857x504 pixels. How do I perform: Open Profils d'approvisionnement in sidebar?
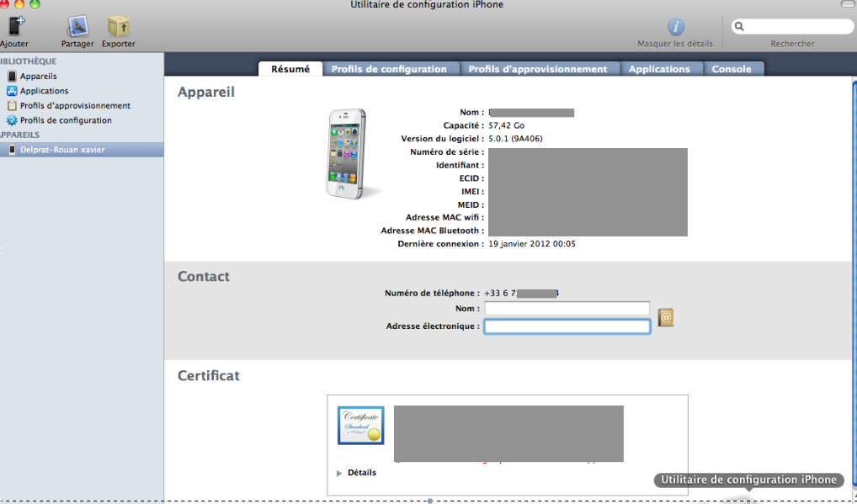pos(75,106)
